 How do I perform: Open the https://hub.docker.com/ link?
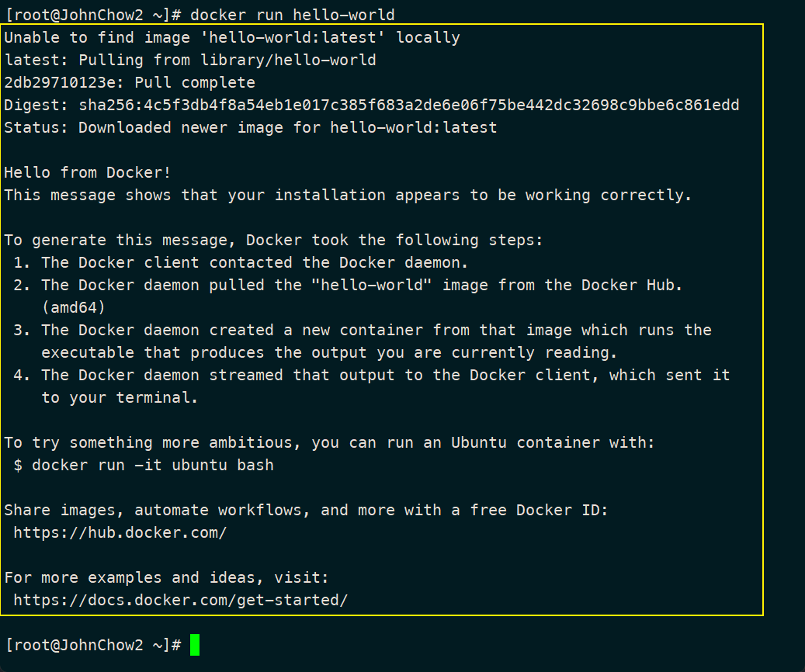pos(120,533)
